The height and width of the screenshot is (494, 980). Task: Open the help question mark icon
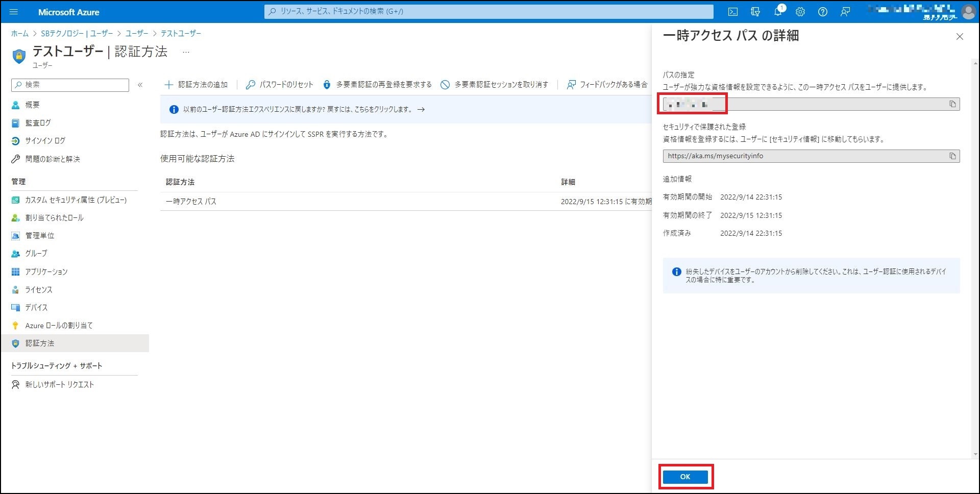822,12
